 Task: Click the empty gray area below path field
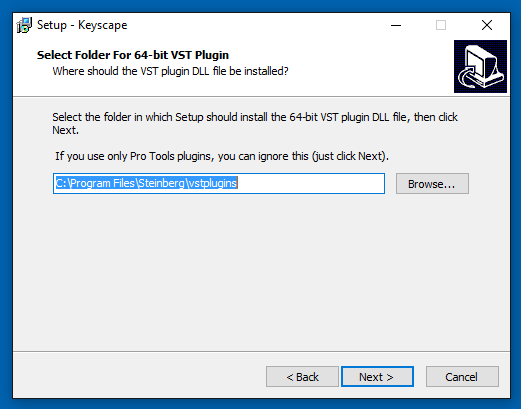(260, 270)
